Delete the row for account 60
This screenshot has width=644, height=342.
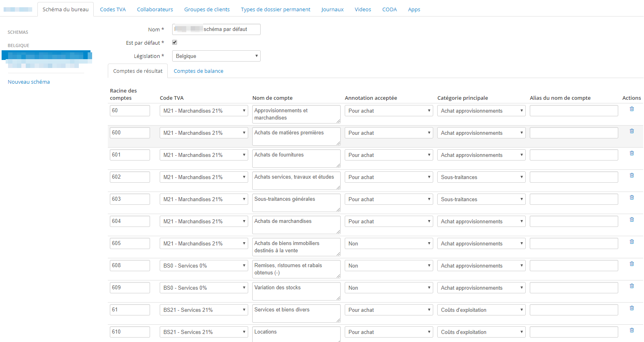[632, 109]
